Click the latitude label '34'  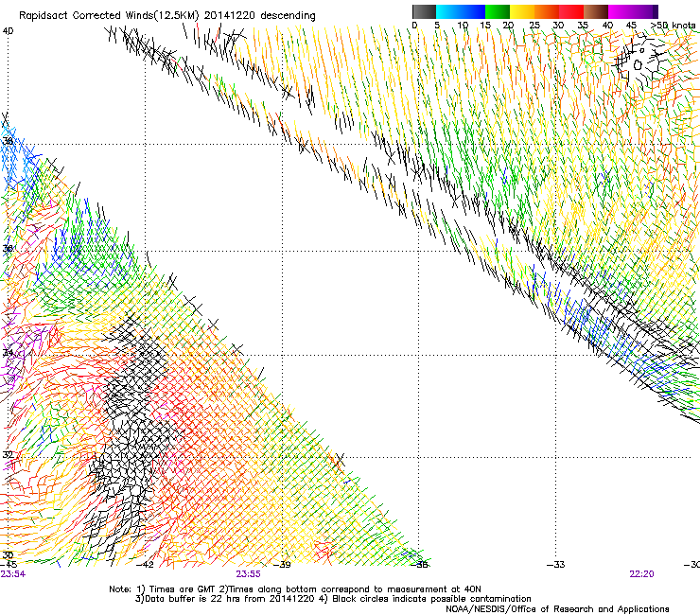pyautogui.click(x=8, y=353)
